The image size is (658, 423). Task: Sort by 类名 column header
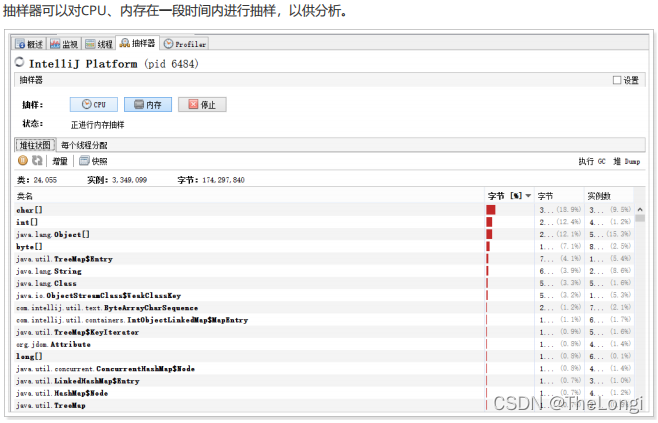pyautogui.click(x=249, y=196)
